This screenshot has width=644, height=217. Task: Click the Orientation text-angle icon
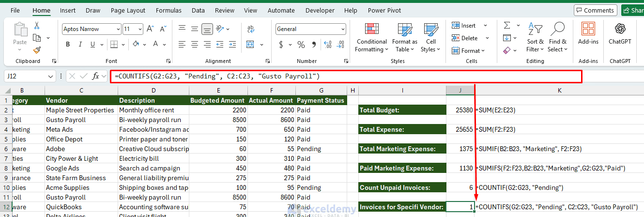pos(221,29)
